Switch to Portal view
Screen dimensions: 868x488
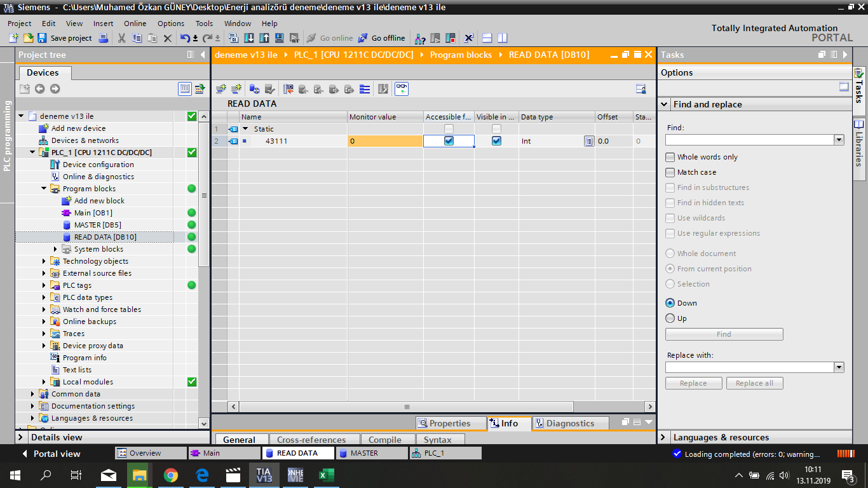click(x=51, y=454)
